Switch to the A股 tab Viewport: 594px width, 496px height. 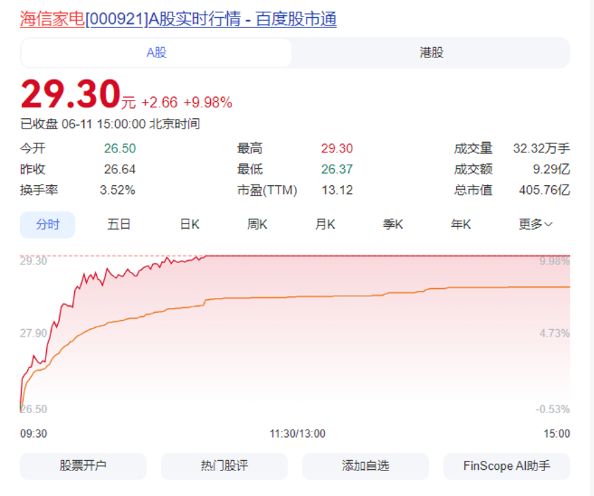[156, 53]
